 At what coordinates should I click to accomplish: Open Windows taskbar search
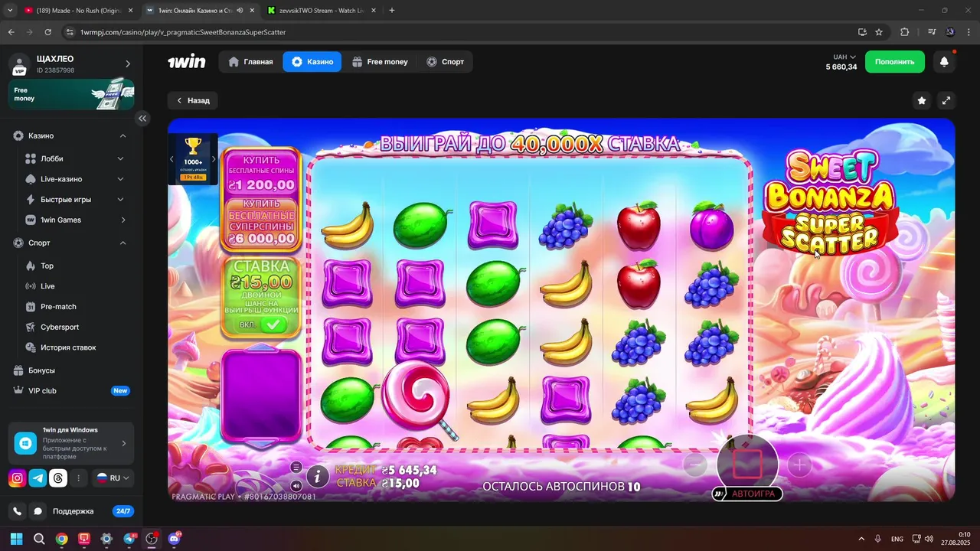coord(39,539)
